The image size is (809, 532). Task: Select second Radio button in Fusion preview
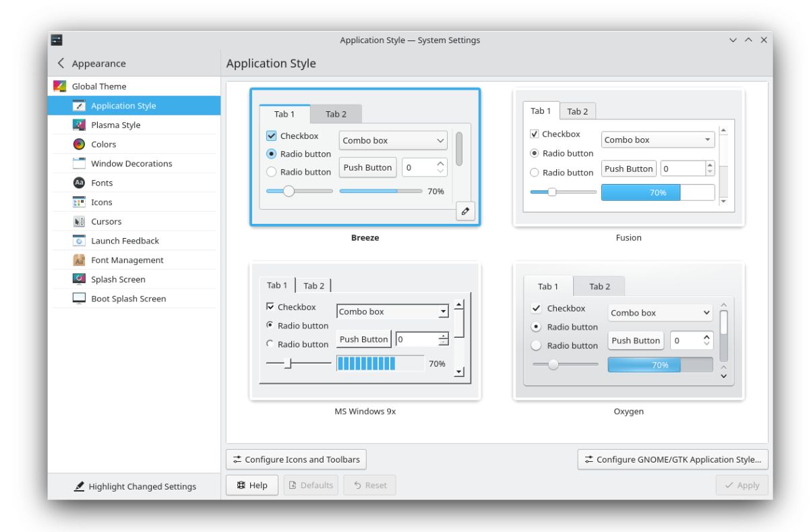point(535,173)
